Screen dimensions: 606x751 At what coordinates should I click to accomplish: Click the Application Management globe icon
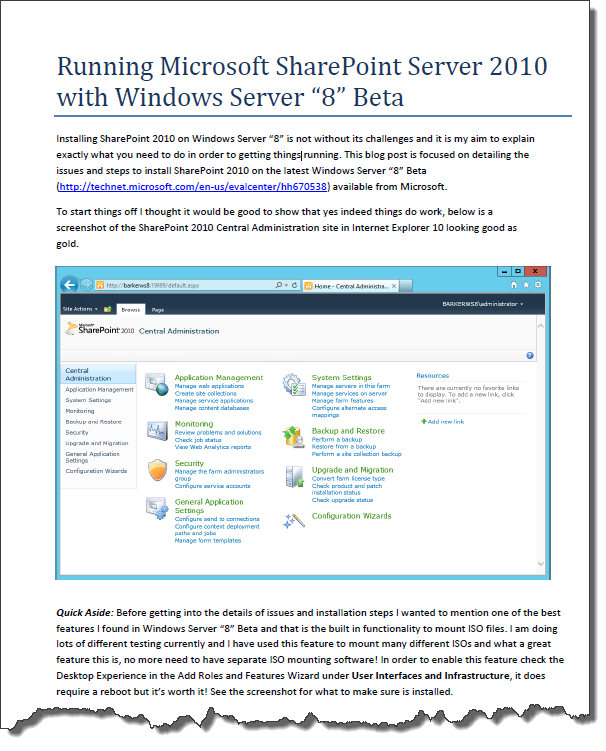[x=157, y=385]
